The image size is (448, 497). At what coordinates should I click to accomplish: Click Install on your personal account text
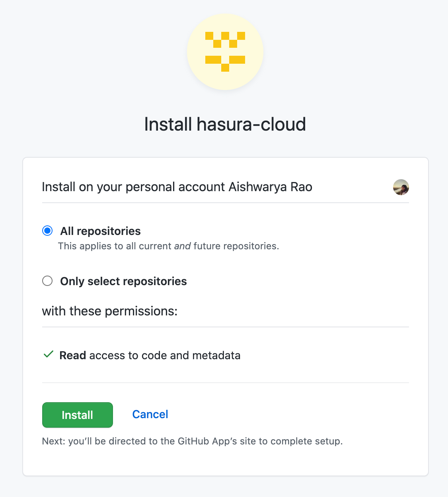pos(177,186)
